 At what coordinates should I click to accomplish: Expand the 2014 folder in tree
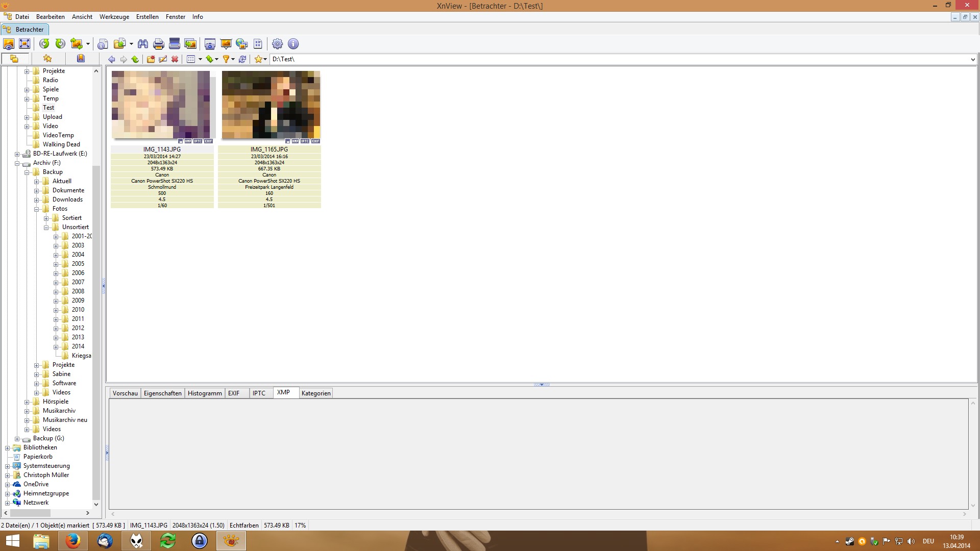tap(56, 347)
